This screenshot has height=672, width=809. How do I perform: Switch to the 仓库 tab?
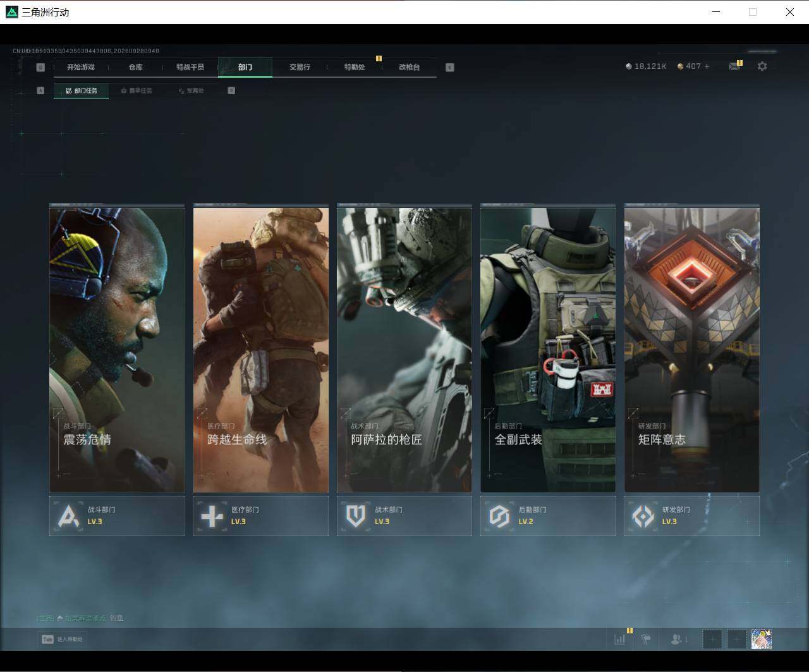point(136,67)
